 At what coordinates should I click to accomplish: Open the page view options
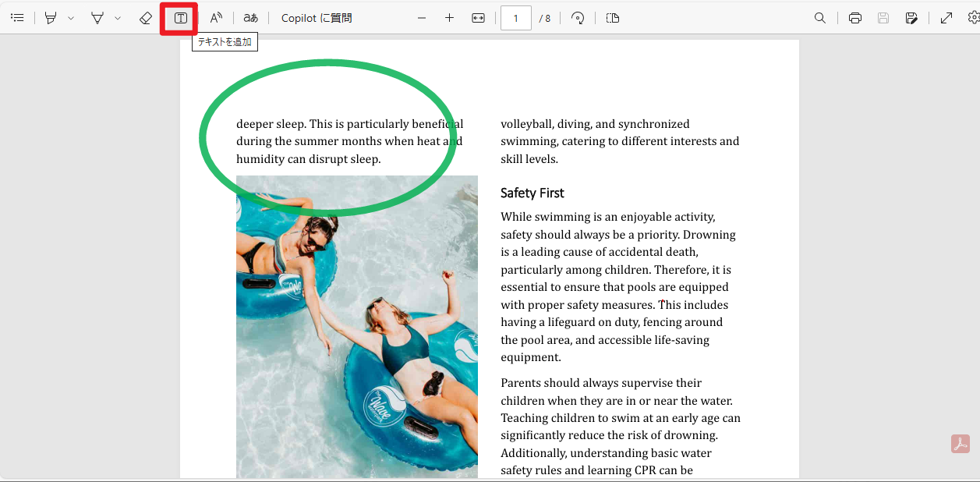[613, 18]
